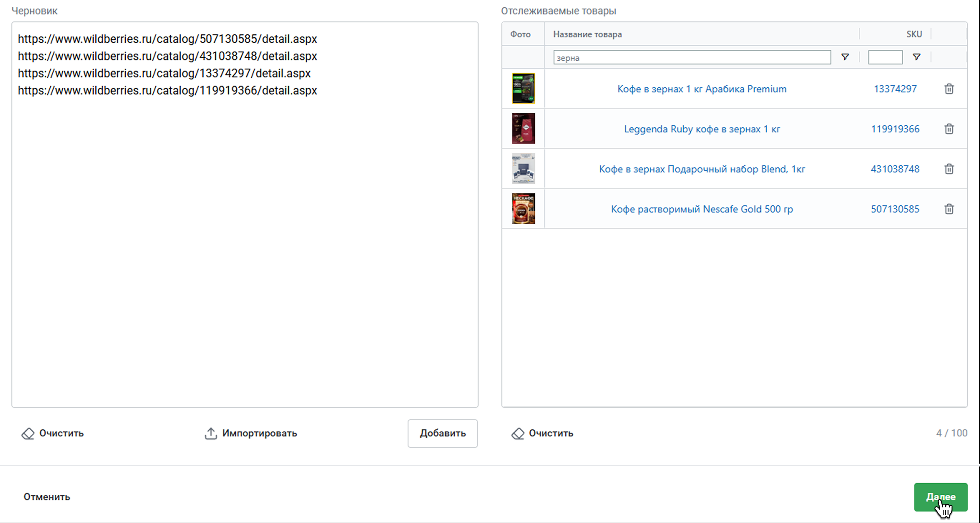Screen dimensions: 980x523
Task: Sort by Название товара column header
Action: point(587,34)
